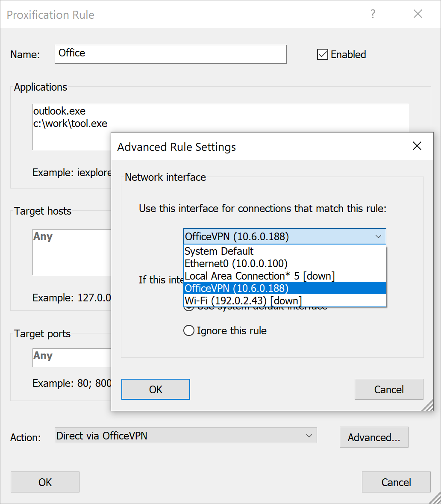Click the help question mark icon
The height and width of the screenshot is (504, 441).
click(x=373, y=14)
